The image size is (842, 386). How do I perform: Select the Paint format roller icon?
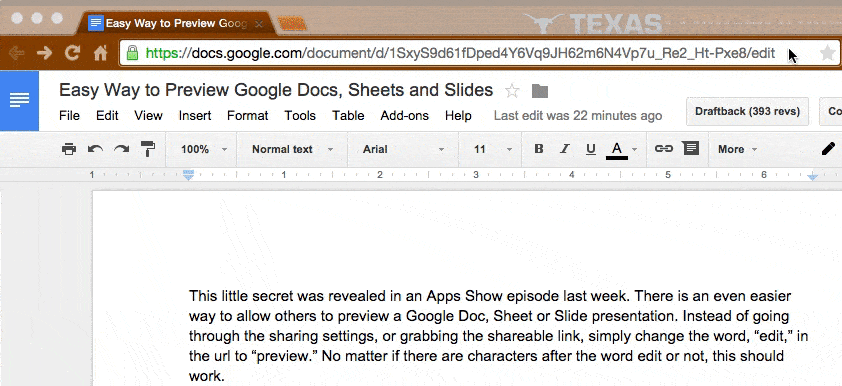(x=148, y=149)
